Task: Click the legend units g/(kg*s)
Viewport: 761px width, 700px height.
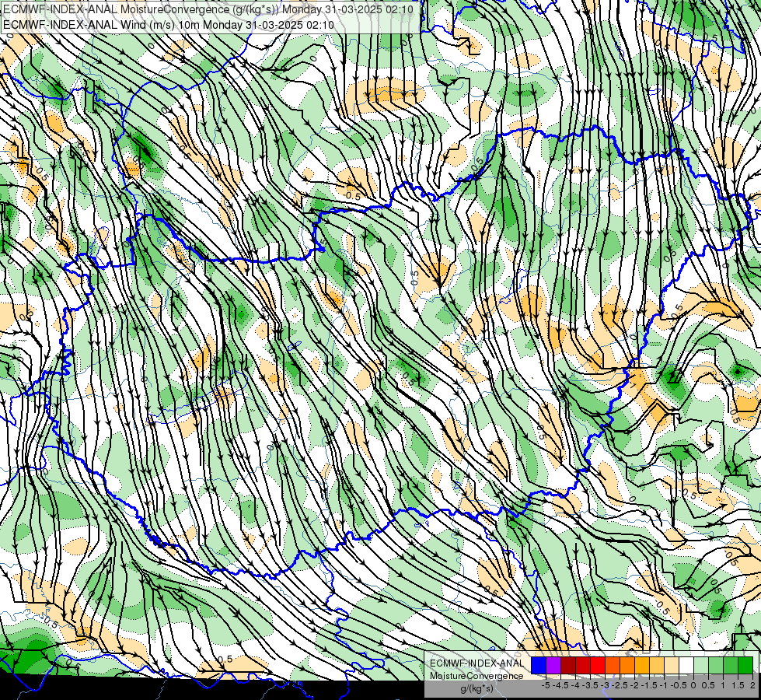Action: tap(476, 688)
